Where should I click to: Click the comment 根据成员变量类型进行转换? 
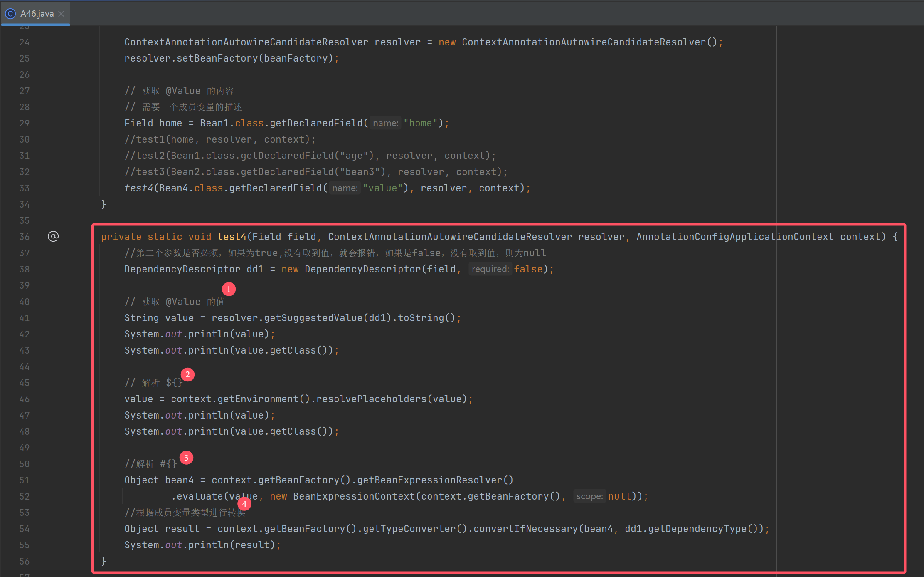pos(185,513)
